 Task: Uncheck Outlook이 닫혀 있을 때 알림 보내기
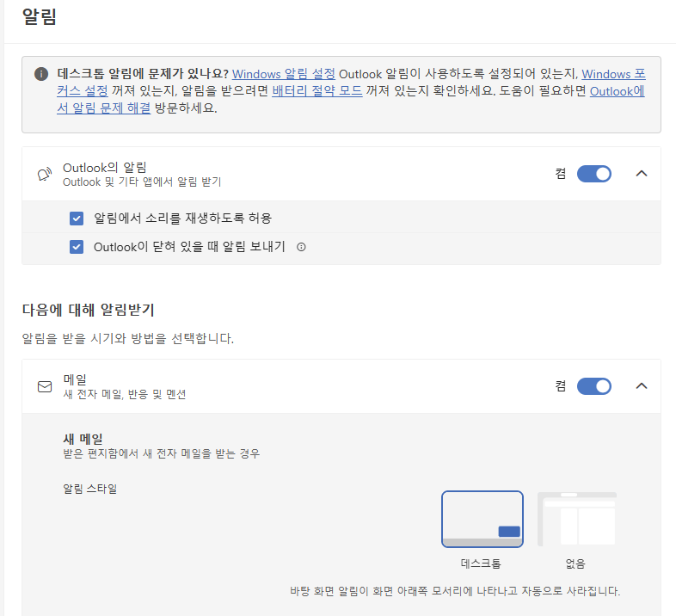pyautogui.click(x=77, y=247)
